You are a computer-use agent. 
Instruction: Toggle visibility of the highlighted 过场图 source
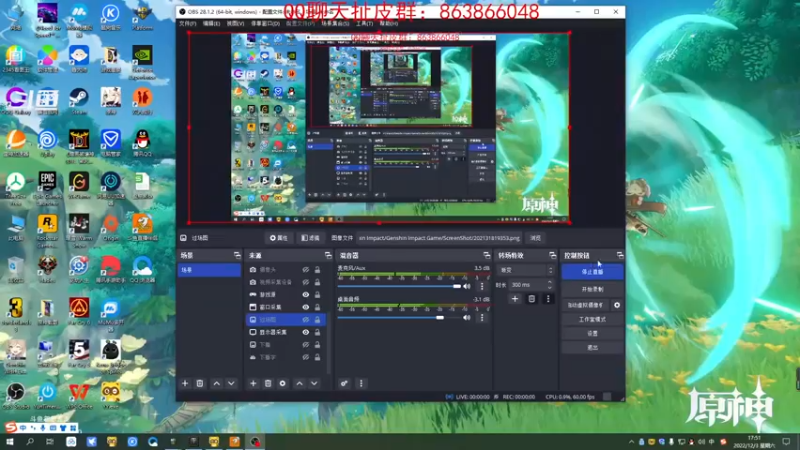[x=305, y=319]
